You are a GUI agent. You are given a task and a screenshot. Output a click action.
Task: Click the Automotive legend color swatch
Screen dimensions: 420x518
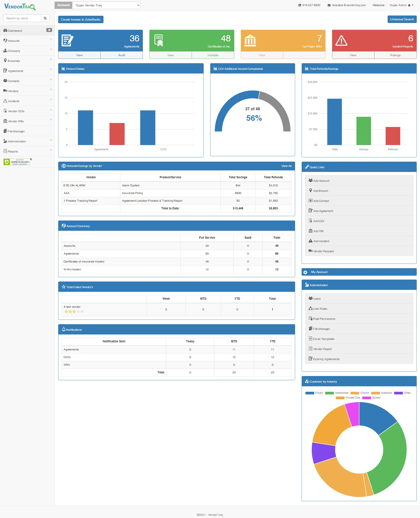point(329,393)
